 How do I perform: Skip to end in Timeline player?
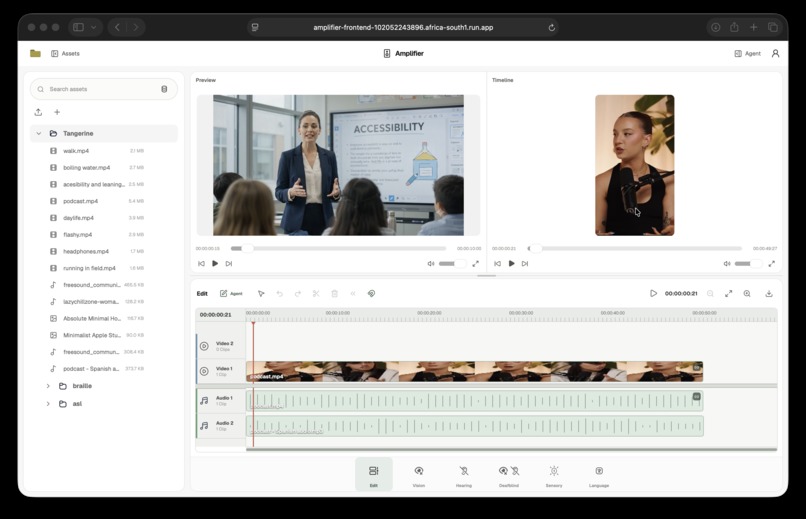[x=525, y=264]
